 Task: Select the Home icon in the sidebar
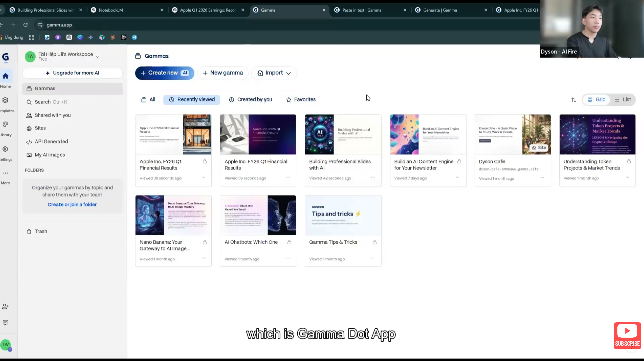[6, 76]
